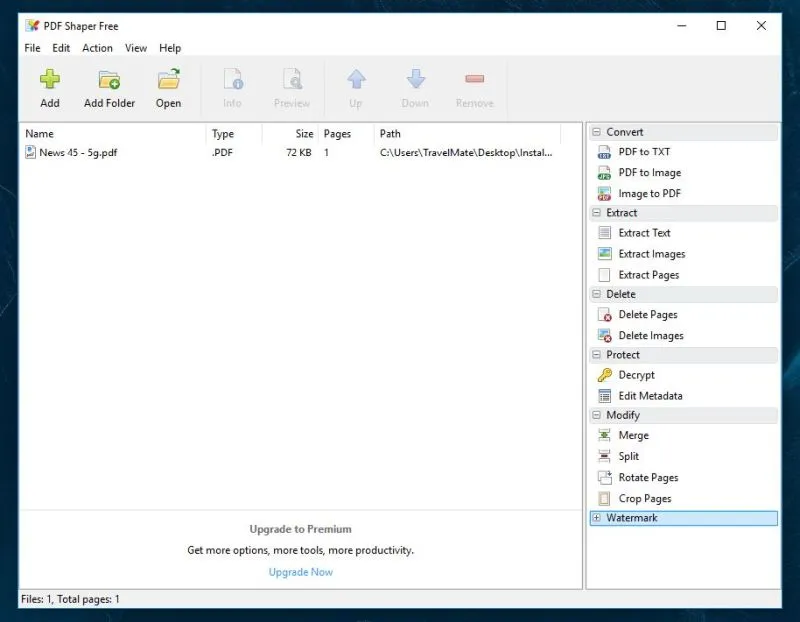Collapse the Modify section
800x622 pixels.
click(596, 414)
